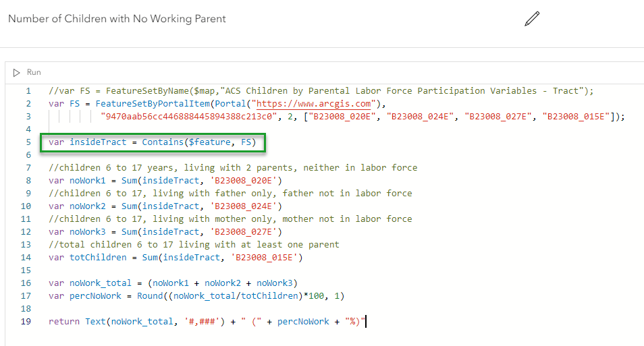The image size is (644, 346).
Task: Click the expression title 'Number of Children with No Working Parent'
Action: [117, 19]
